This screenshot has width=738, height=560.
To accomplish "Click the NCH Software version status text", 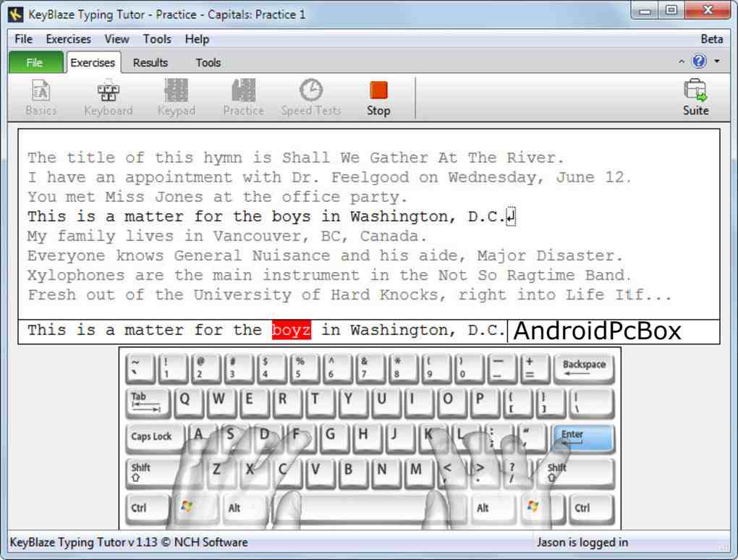I will pos(129,542).
